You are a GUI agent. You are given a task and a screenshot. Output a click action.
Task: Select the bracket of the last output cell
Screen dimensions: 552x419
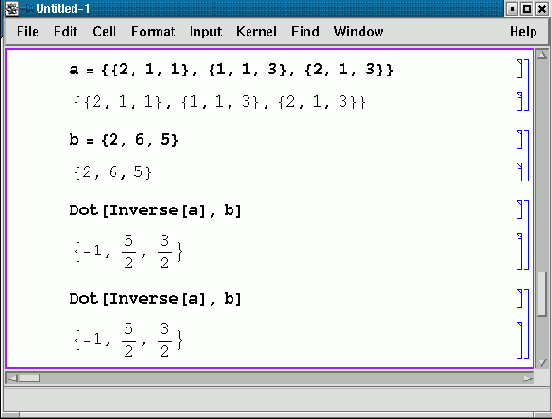coord(520,340)
